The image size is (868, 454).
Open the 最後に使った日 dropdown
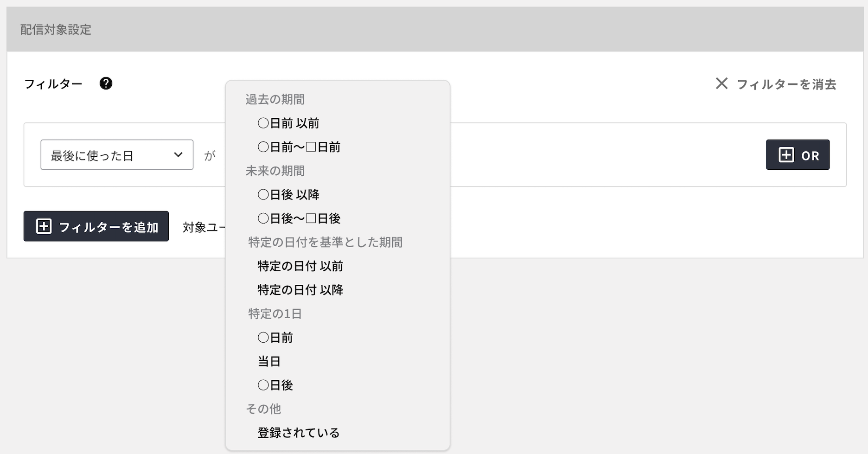point(117,155)
